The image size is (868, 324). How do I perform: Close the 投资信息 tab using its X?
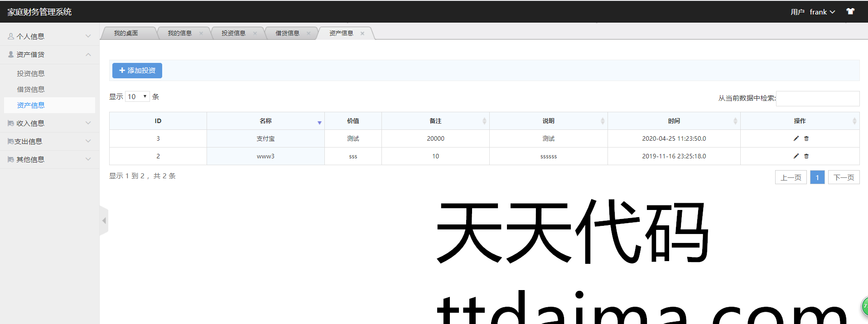click(255, 33)
